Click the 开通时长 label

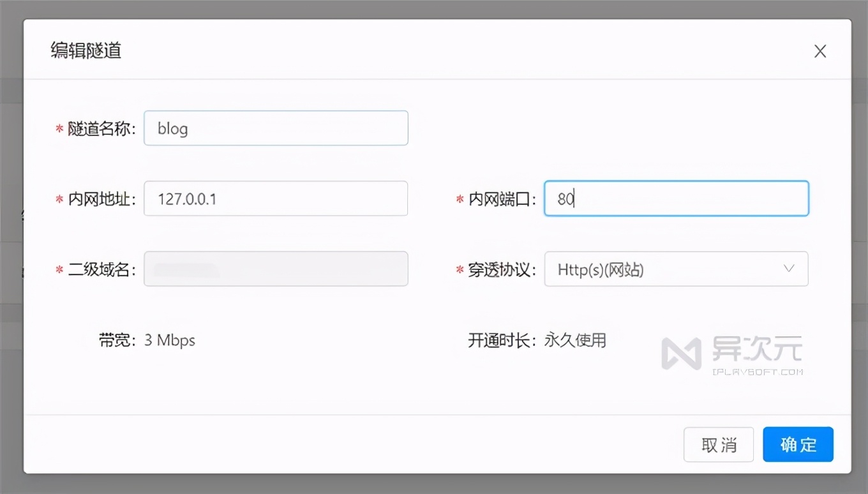(x=502, y=340)
